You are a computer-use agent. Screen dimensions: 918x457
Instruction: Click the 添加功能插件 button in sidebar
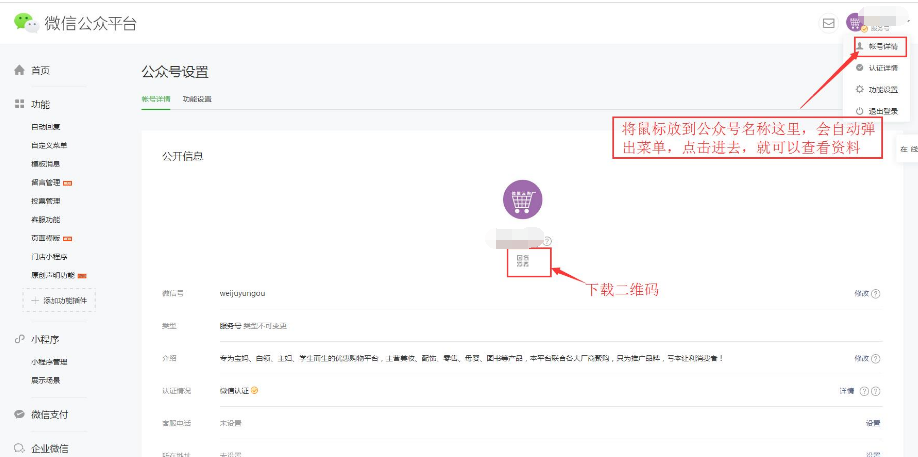(59, 300)
